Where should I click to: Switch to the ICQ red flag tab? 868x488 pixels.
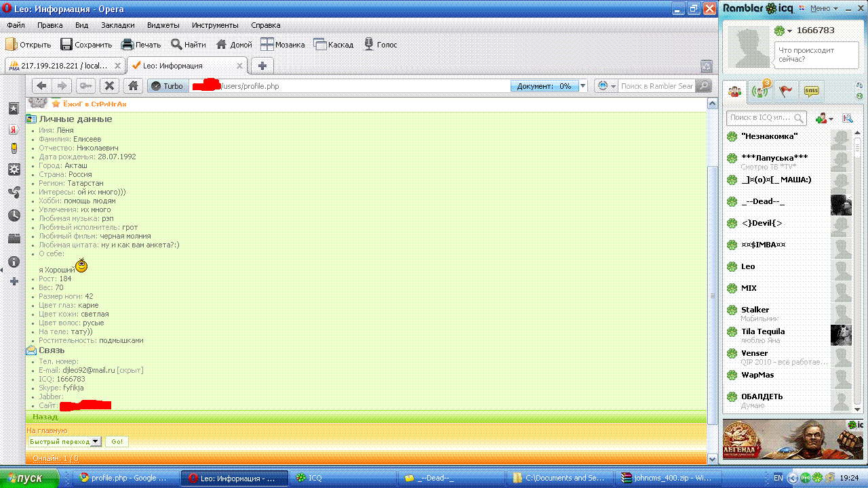click(x=786, y=91)
